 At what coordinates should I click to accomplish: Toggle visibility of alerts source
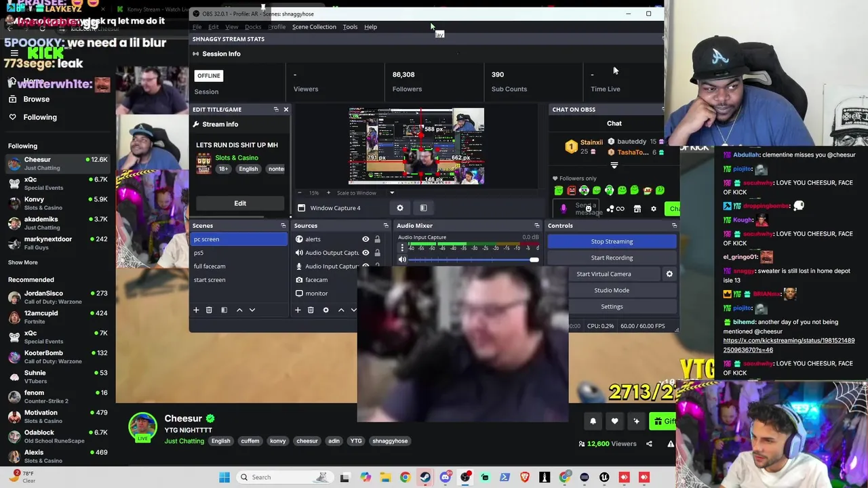[366, 239]
